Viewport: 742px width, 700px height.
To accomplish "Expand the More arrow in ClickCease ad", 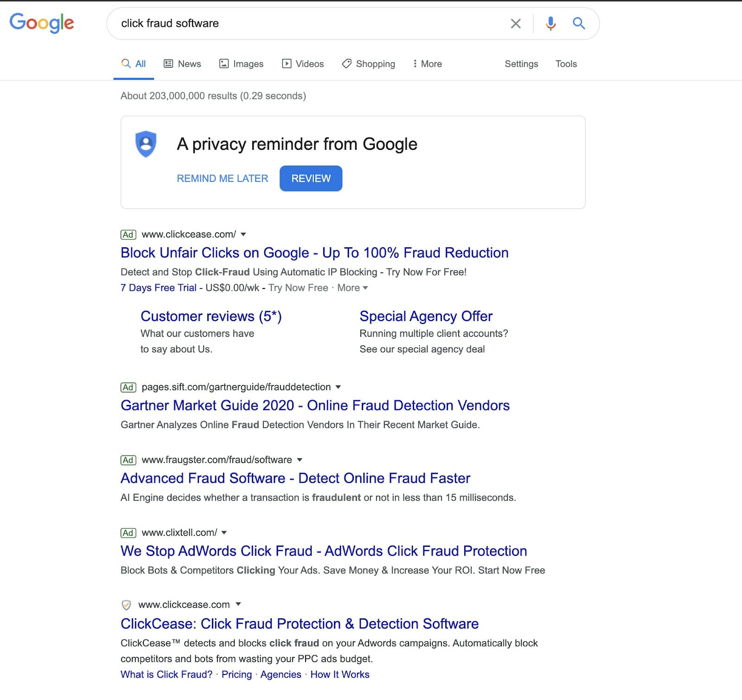I will (365, 288).
